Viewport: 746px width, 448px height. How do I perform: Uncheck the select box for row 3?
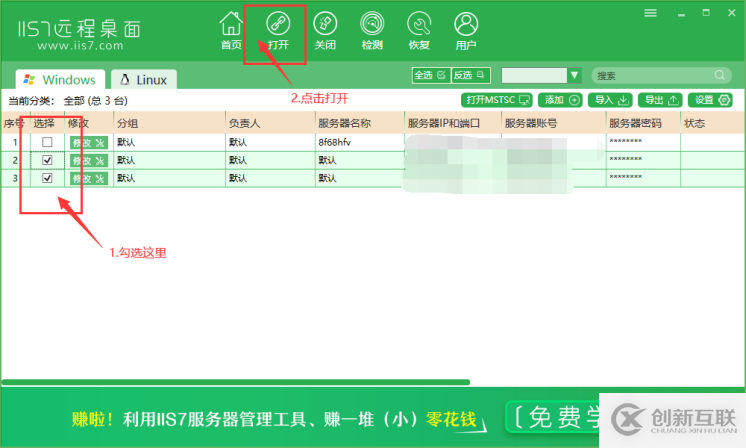pyautogui.click(x=47, y=178)
